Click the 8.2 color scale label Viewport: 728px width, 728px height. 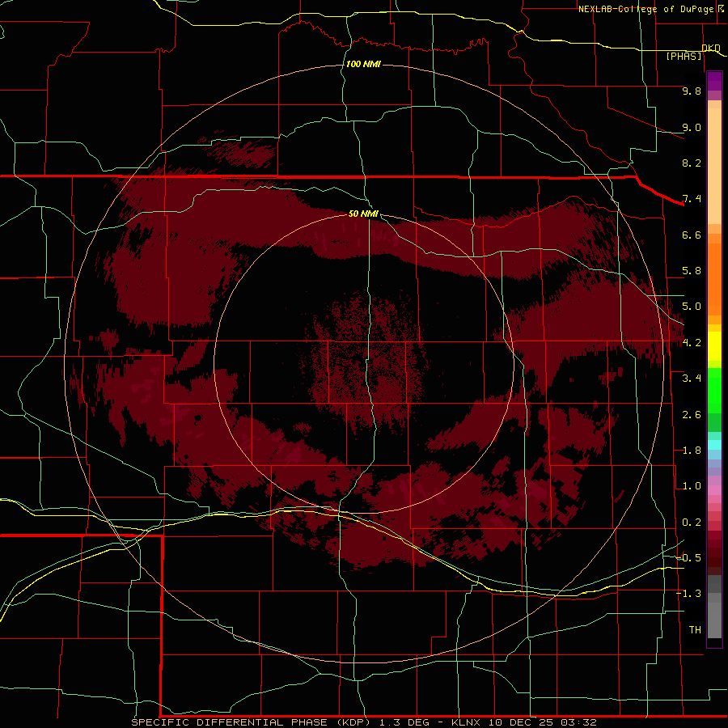point(692,163)
